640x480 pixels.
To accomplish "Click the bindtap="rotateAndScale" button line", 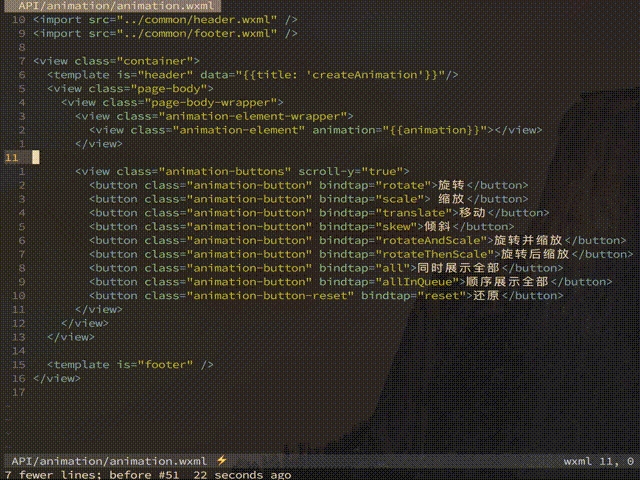I will [357, 240].
